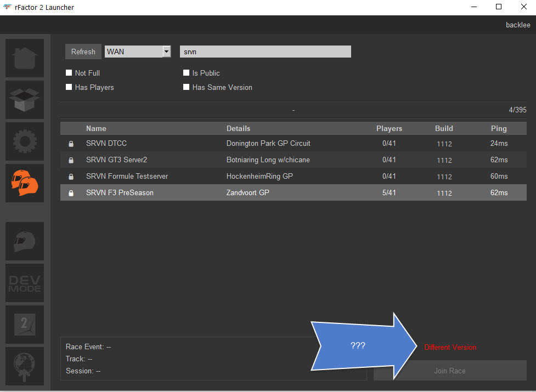Sort servers by the Details column
Image resolution: width=536 pixels, height=392 pixels.
238,128
